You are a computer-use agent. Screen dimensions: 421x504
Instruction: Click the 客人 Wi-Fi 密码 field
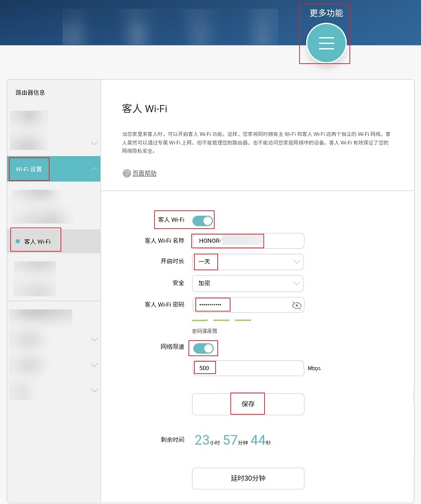(x=241, y=305)
